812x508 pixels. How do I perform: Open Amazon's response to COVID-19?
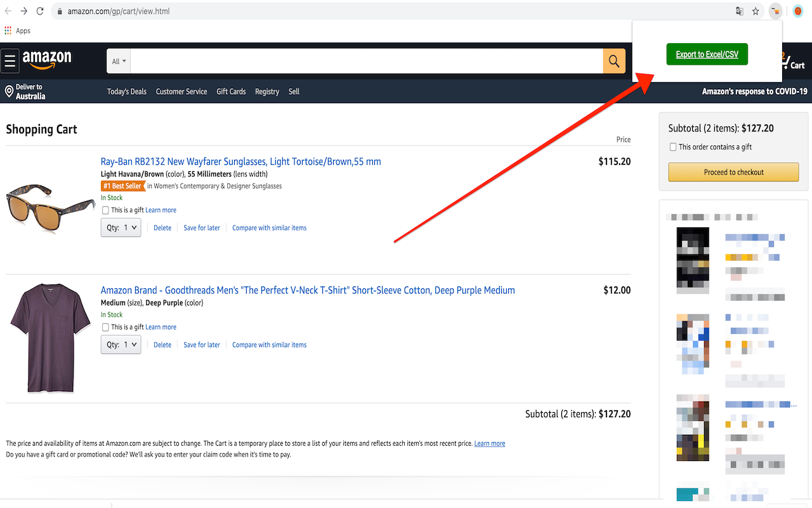[754, 91]
